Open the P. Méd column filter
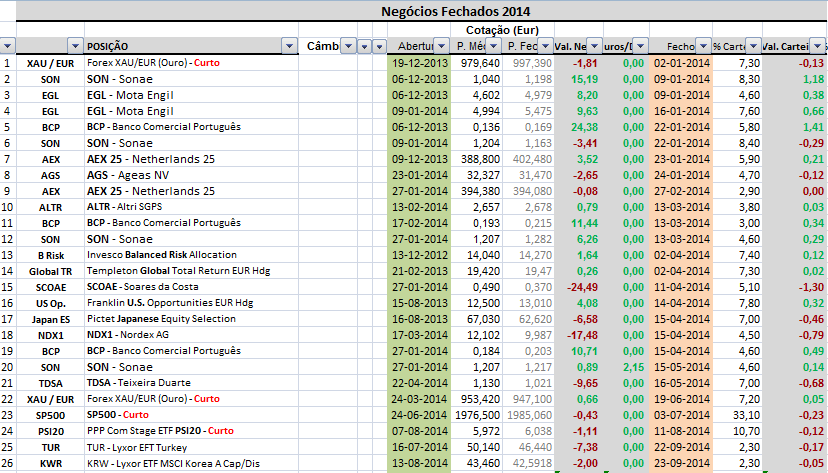 pyautogui.click(x=494, y=46)
